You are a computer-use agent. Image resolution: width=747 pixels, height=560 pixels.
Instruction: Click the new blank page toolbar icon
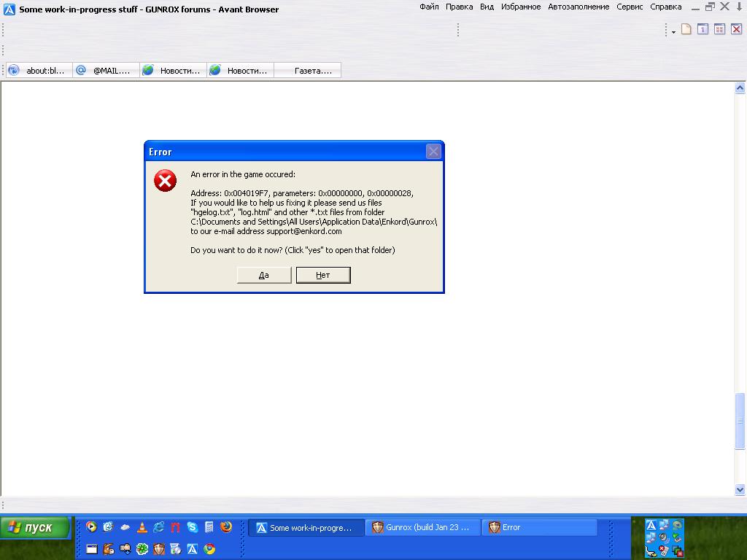[x=686, y=30]
